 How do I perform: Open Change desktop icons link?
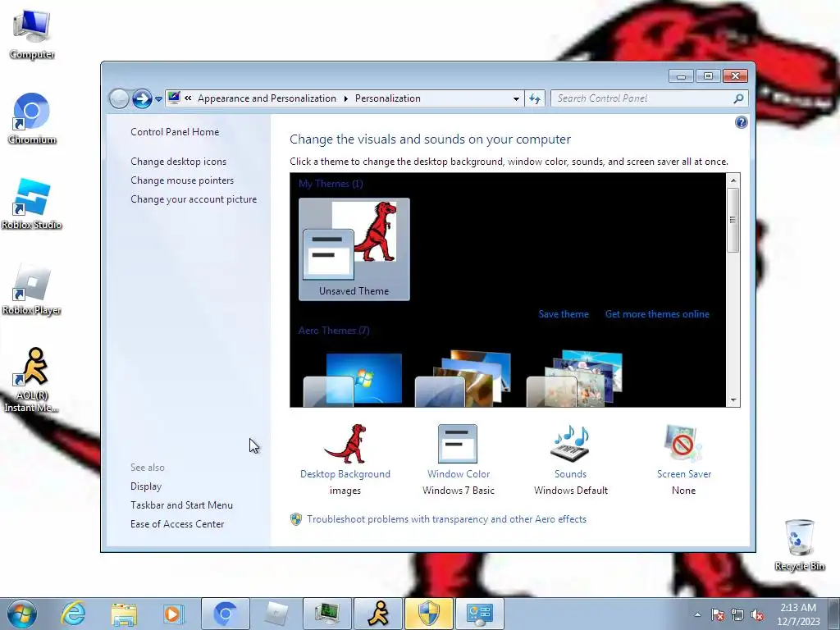click(178, 162)
